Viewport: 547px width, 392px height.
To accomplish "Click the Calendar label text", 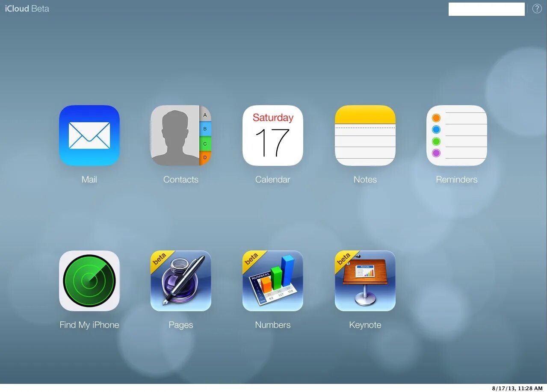I will [273, 180].
